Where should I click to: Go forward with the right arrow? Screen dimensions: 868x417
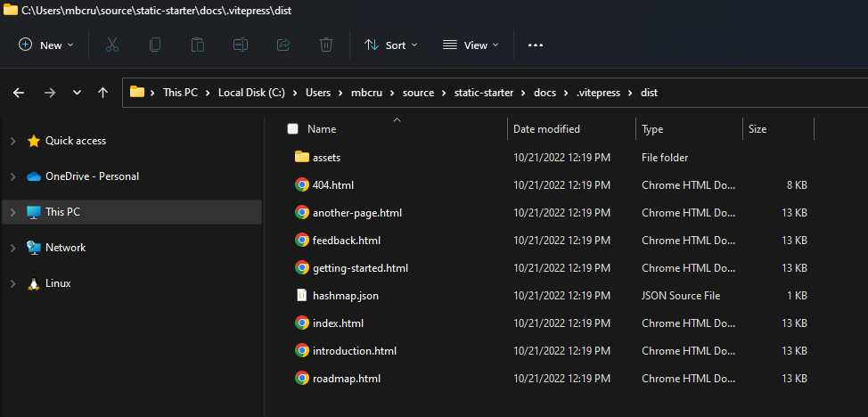50,93
